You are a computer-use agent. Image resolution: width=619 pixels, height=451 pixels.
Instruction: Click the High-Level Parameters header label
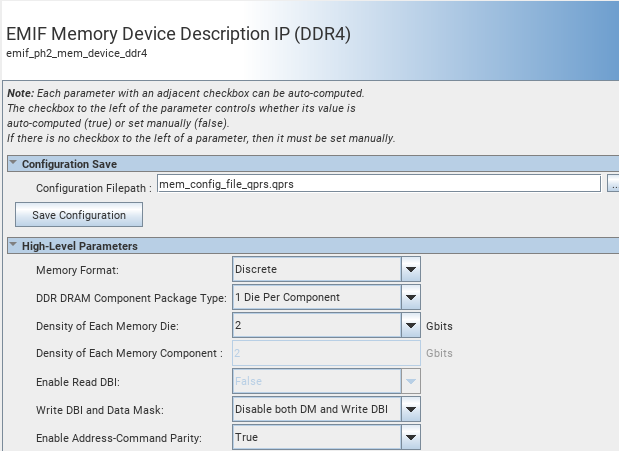pos(79,246)
